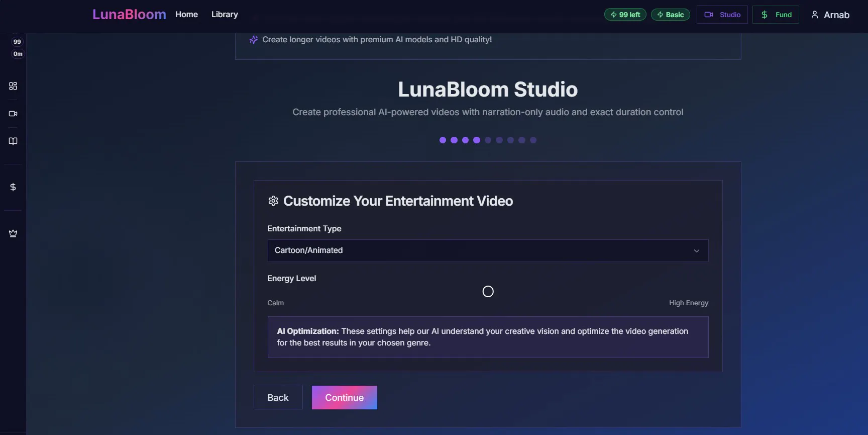Open the Studio button in header
The width and height of the screenshot is (868, 435).
[722, 15]
